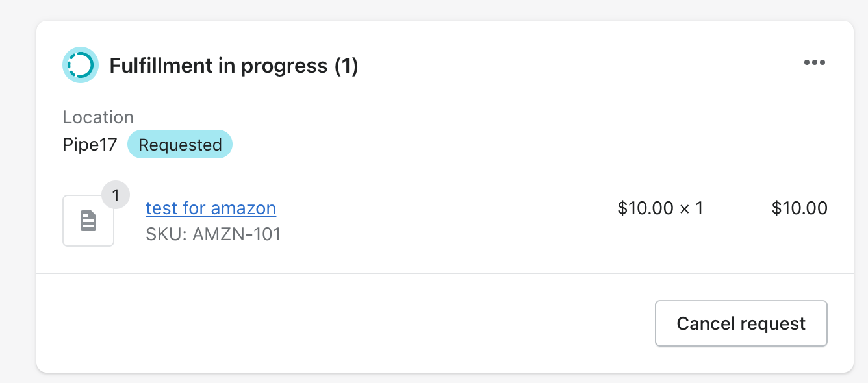Viewport: 868px width, 383px height.
Task: Click the quantity badge showing 1
Action: coord(116,195)
